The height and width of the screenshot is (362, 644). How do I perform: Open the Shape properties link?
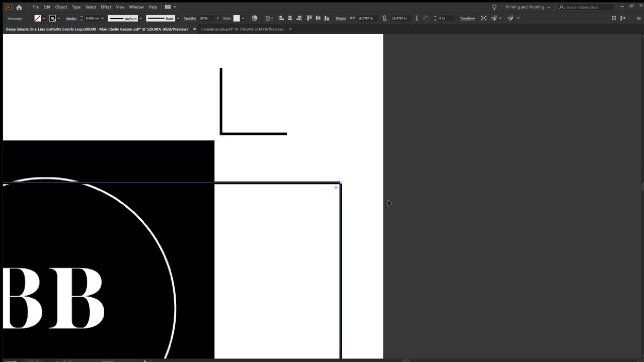341,19
